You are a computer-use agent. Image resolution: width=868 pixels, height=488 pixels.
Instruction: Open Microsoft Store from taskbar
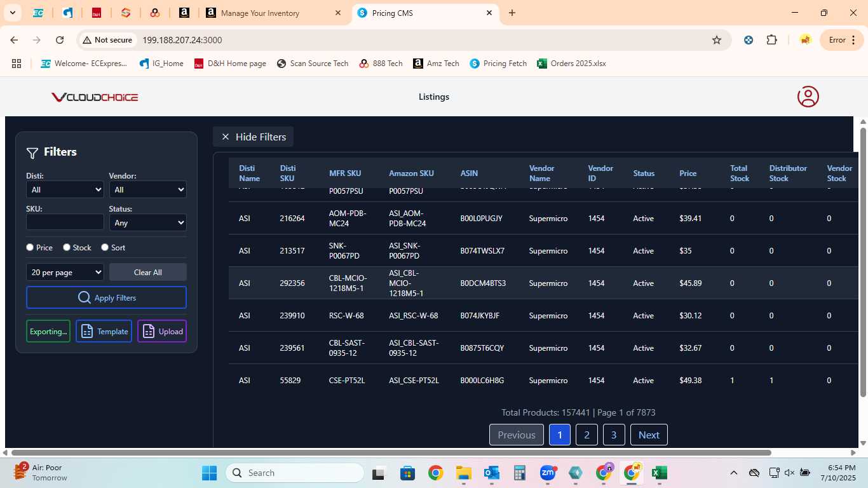[407, 473]
